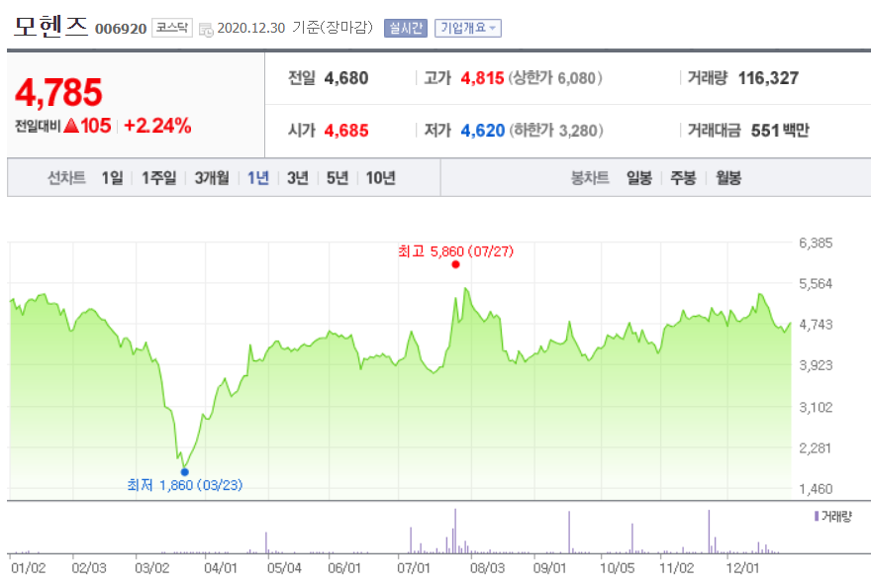
Task: Click the 거래대금 value 551 백만
Action: (780, 131)
